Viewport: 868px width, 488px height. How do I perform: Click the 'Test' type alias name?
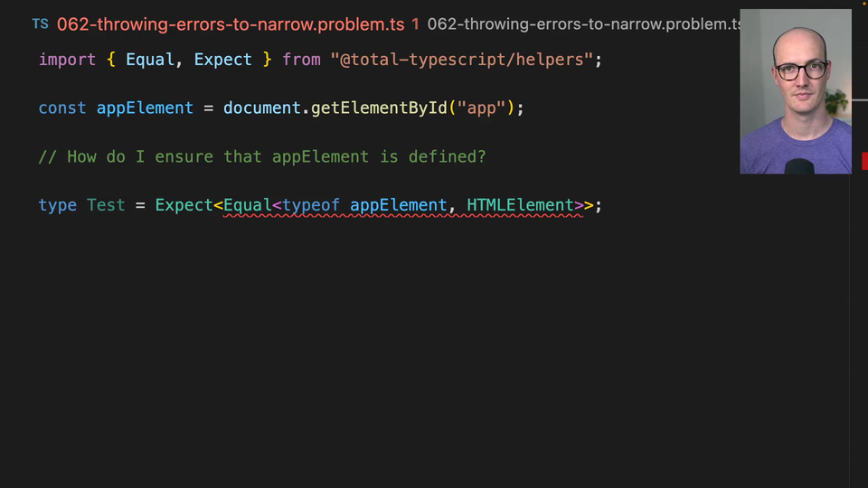pyautogui.click(x=106, y=206)
